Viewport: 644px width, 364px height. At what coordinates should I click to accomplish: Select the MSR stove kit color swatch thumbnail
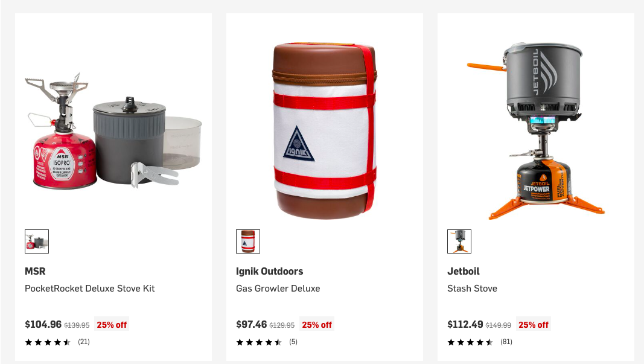click(x=37, y=241)
